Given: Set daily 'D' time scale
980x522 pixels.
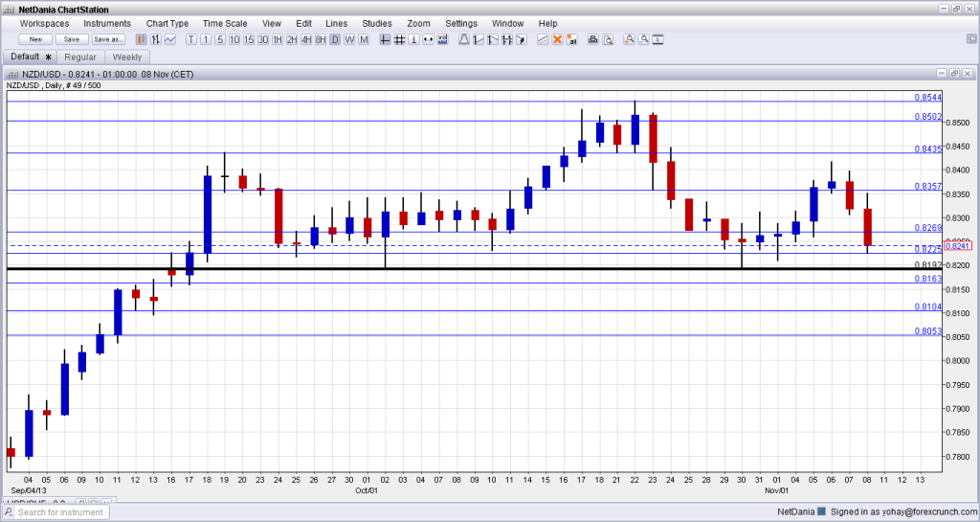Looking at the screenshot, I should tap(335, 39).
